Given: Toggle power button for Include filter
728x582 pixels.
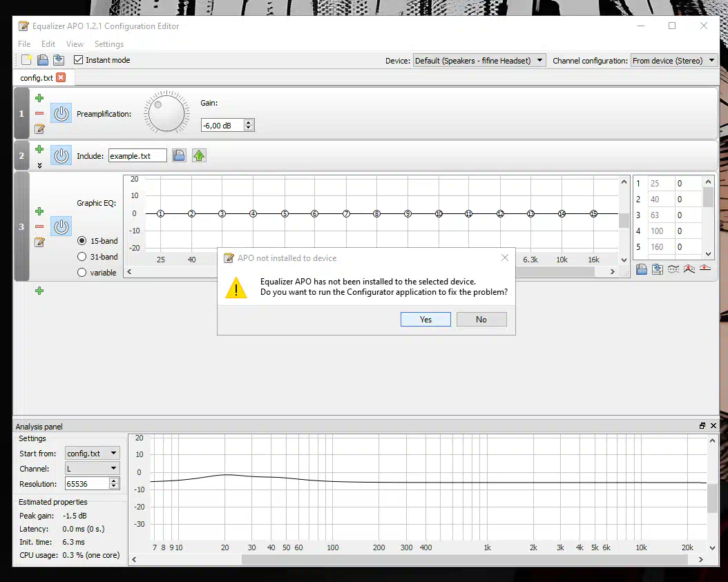Looking at the screenshot, I should [x=61, y=155].
